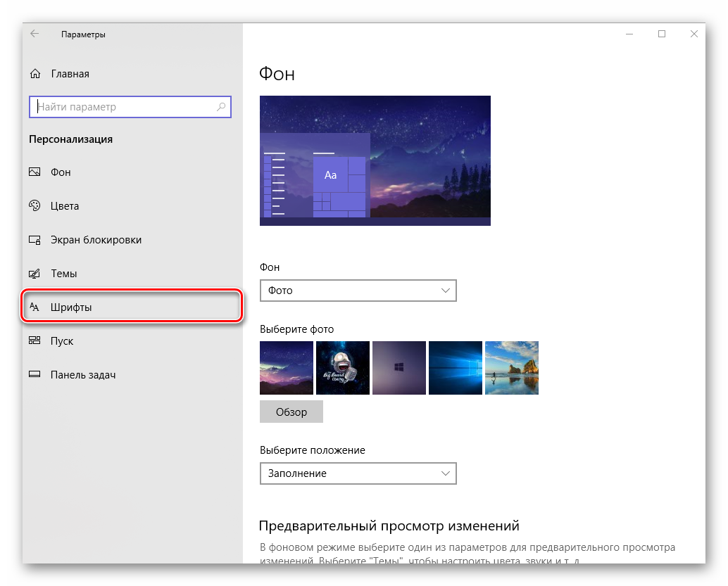Choose the beach rocks photo thumbnail

pyautogui.click(x=512, y=368)
